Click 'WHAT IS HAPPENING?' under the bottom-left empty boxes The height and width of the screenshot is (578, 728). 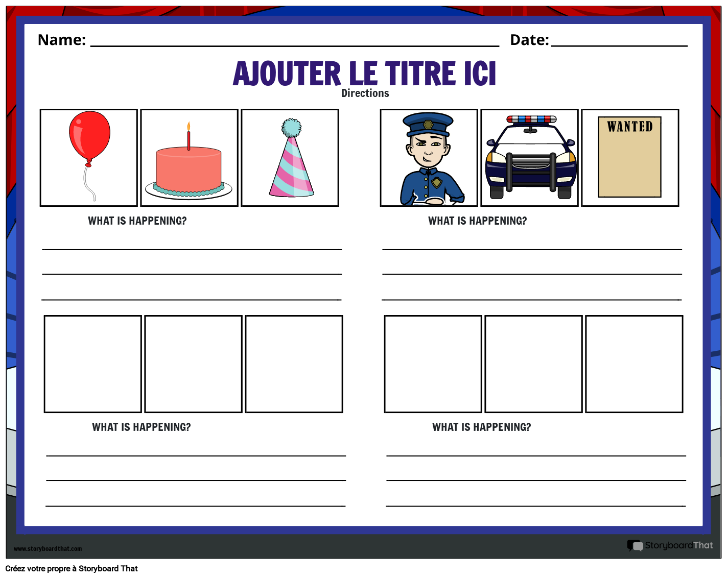[x=142, y=427]
